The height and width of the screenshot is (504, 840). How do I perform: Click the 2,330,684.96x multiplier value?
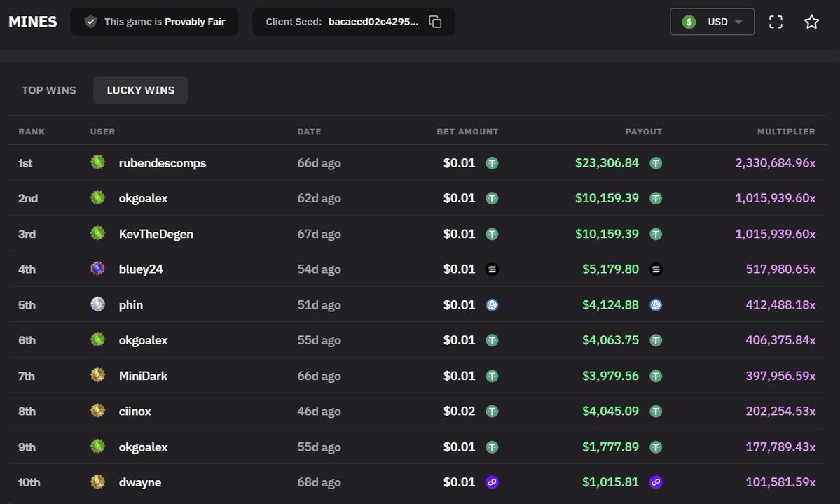775,162
